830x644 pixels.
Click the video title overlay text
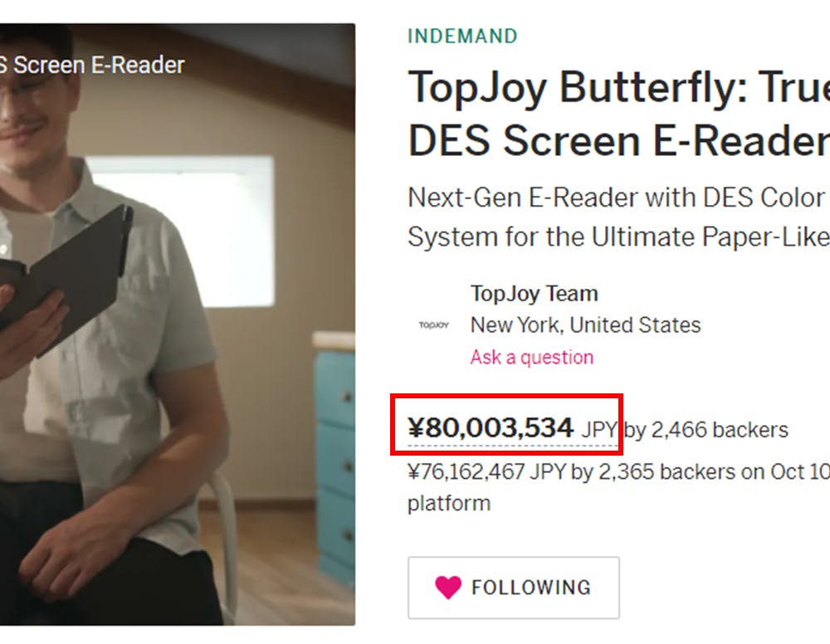point(91,65)
